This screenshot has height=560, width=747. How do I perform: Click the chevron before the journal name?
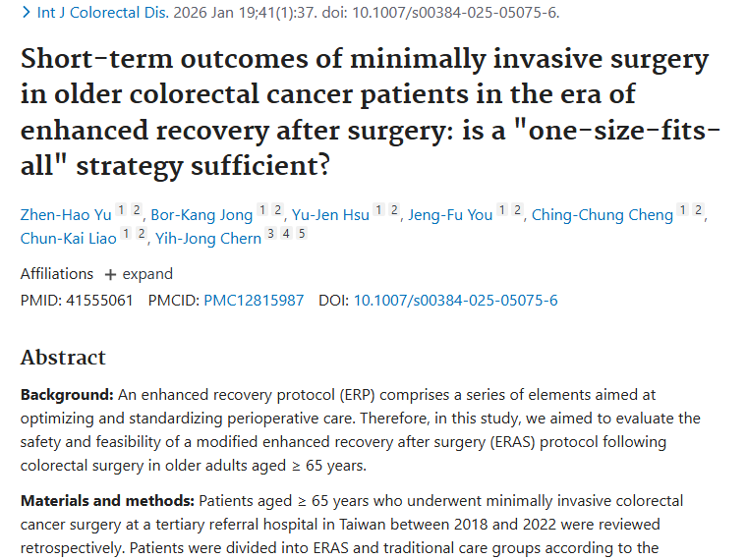(25, 13)
